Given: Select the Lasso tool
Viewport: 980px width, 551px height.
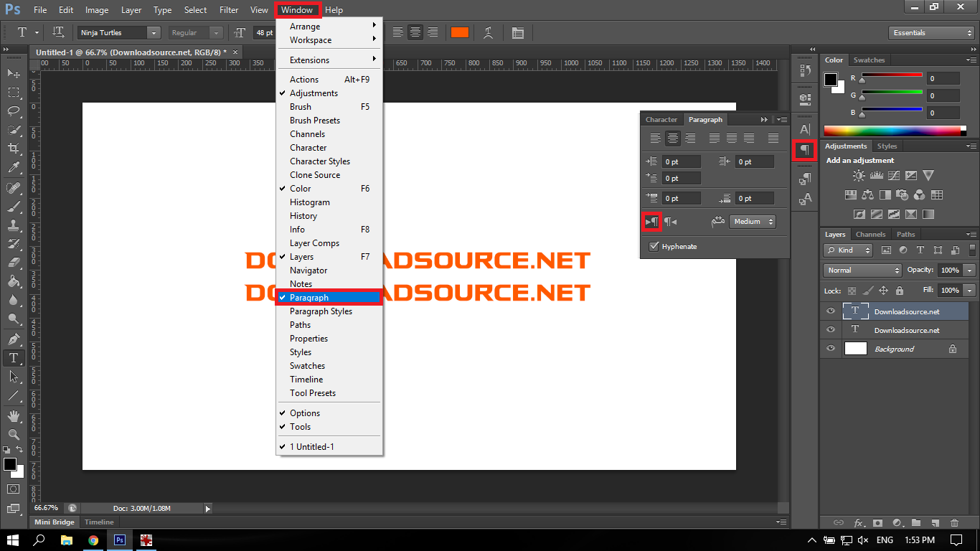Looking at the screenshot, I should tap(14, 111).
